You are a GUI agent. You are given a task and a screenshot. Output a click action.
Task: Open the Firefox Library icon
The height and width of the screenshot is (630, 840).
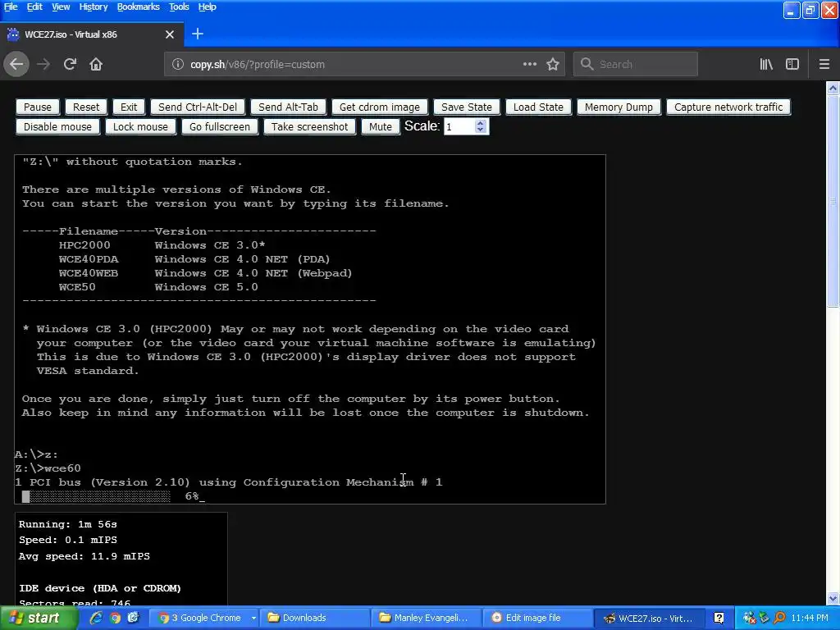tap(766, 64)
